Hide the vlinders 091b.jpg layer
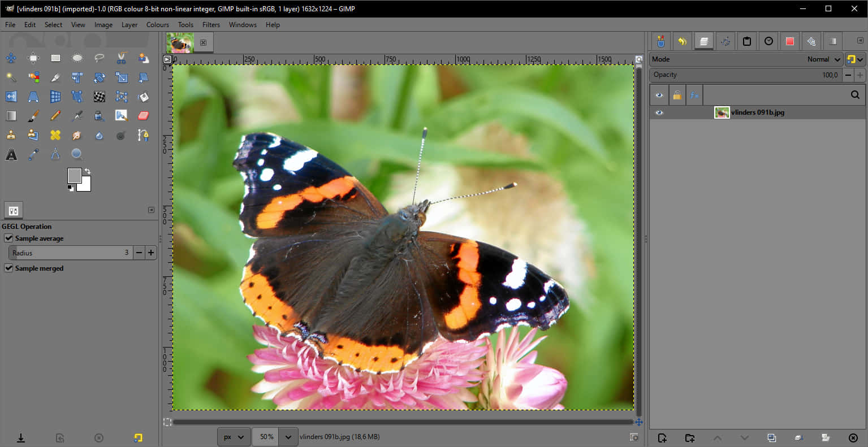Image resolution: width=868 pixels, height=447 pixels. [659, 112]
